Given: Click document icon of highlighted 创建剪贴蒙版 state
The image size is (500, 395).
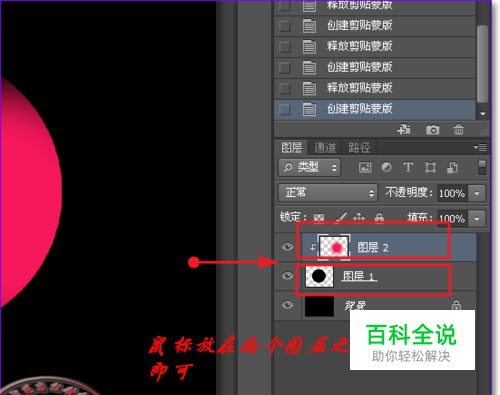Looking at the screenshot, I should (309, 109).
